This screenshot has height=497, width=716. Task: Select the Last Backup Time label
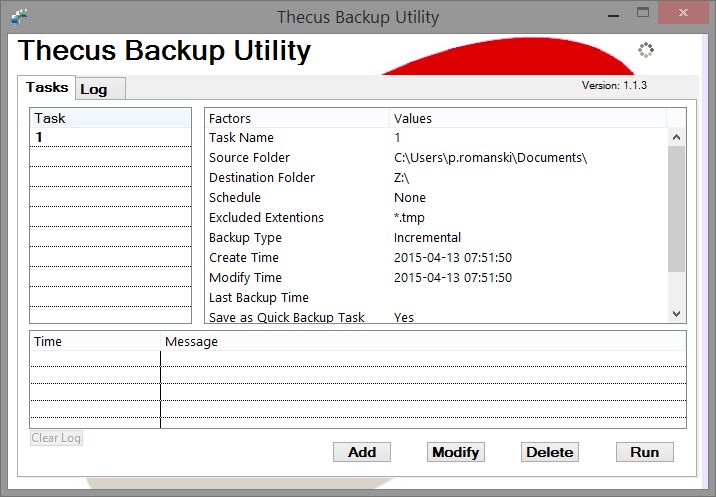[x=259, y=298]
